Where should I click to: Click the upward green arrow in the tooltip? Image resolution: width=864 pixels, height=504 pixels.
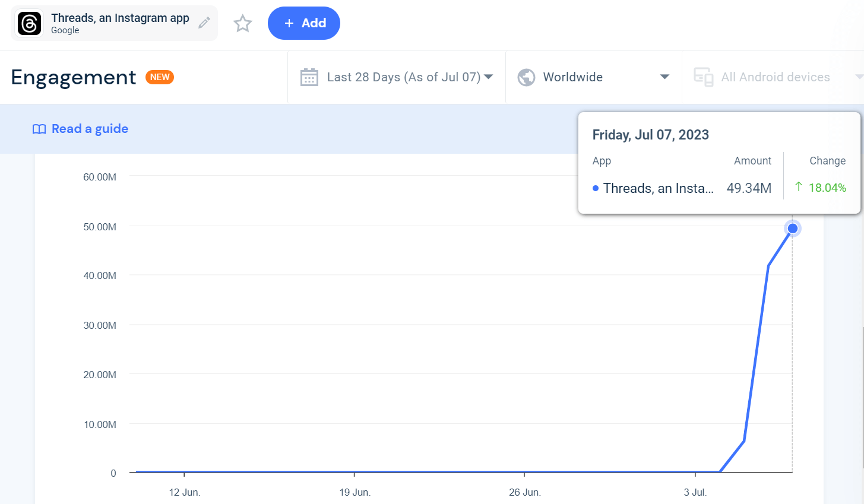(x=798, y=187)
